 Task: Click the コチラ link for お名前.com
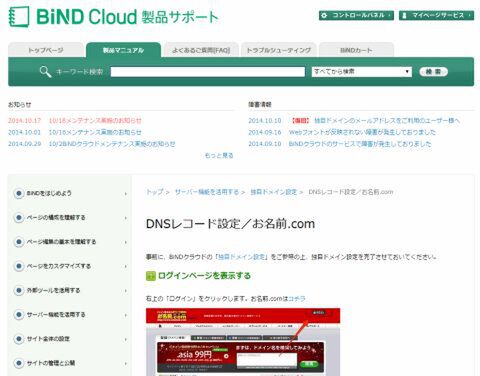click(297, 299)
